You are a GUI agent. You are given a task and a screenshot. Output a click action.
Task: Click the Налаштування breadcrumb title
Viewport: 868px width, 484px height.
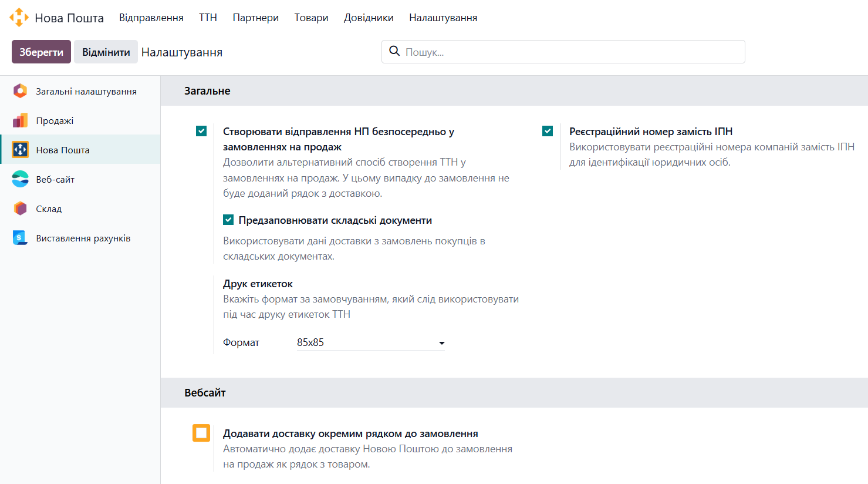click(x=182, y=52)
